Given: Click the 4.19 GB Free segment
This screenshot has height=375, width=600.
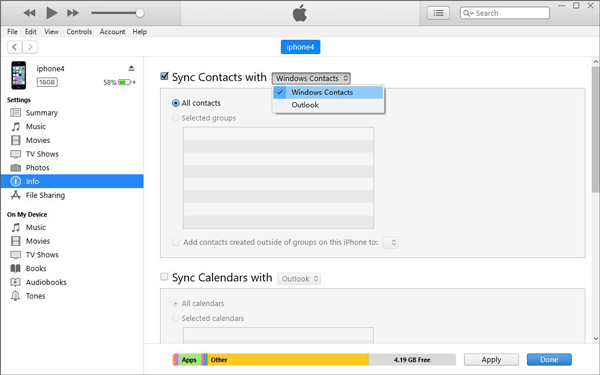Looking at the screenshot, I should 412,360.
